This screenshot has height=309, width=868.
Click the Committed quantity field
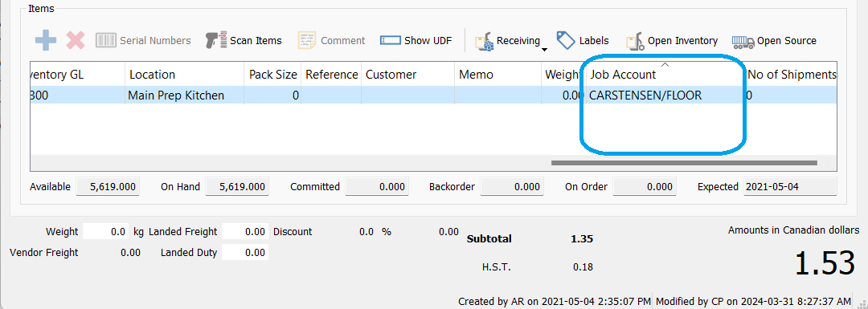(x=377, y=187)
